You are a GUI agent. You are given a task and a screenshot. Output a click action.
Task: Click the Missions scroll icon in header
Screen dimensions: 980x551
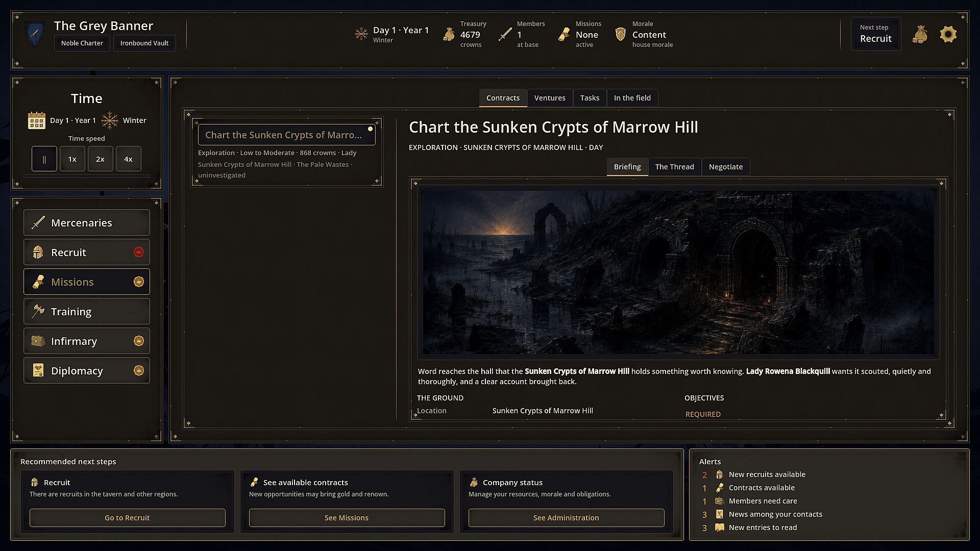563,34
